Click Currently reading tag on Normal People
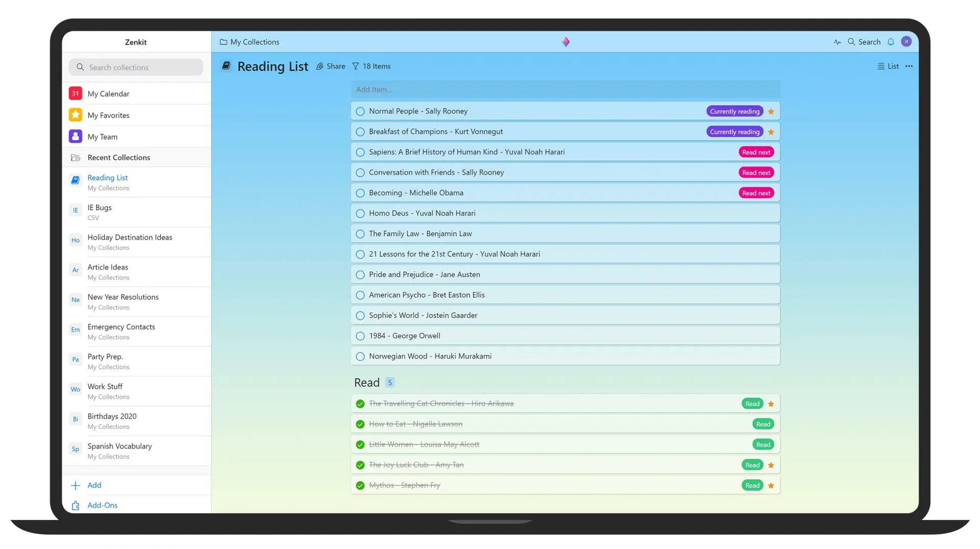This screenshot has width=980, height=549. tap(734, 111)
